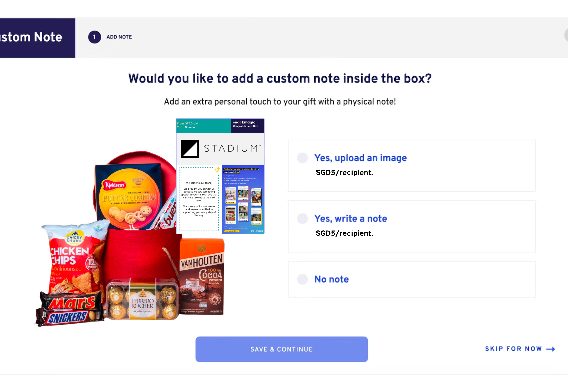Click the snackmagic contest flyer panel
Screen dimensions: 568x392
[x=243, y=199]
